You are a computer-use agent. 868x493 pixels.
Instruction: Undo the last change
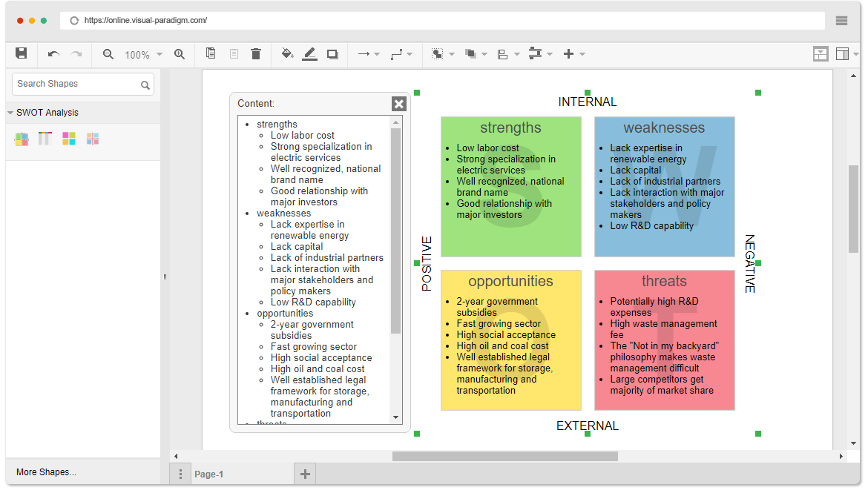coord(52,53)
